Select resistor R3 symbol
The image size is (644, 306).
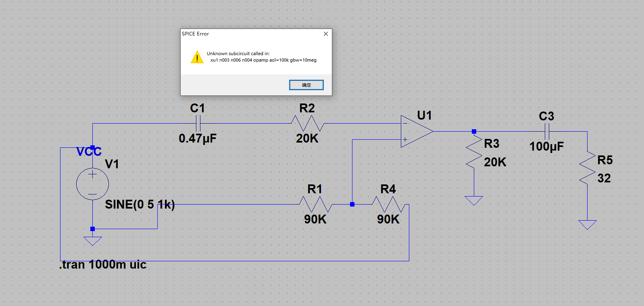pyautogui.click(x=474, y=152)
